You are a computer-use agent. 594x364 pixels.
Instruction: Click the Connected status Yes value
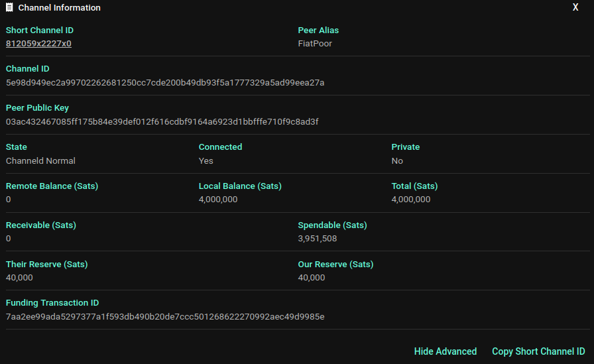(x=206, y=161)
